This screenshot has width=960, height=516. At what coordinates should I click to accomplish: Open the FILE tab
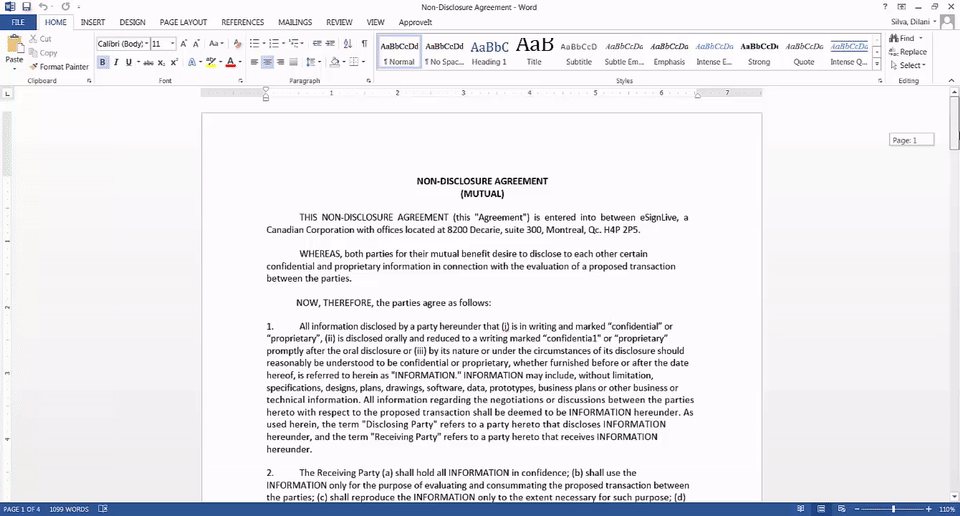tap(18, 22)
